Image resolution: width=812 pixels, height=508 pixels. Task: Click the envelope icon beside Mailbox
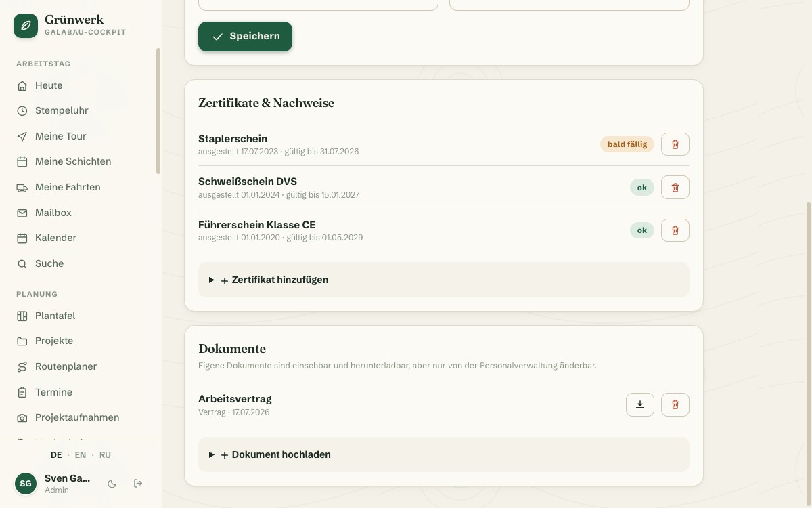pos(22,213)
